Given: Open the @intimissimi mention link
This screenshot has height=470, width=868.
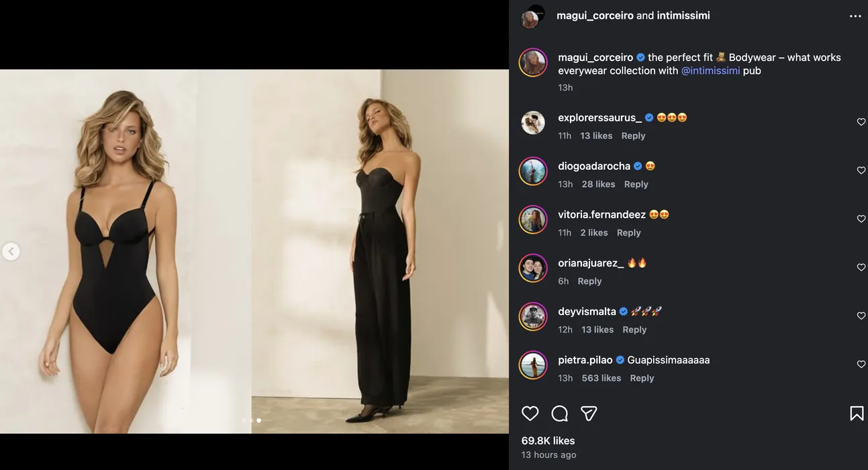Looking at the screenshot, I should click(710, 70).
